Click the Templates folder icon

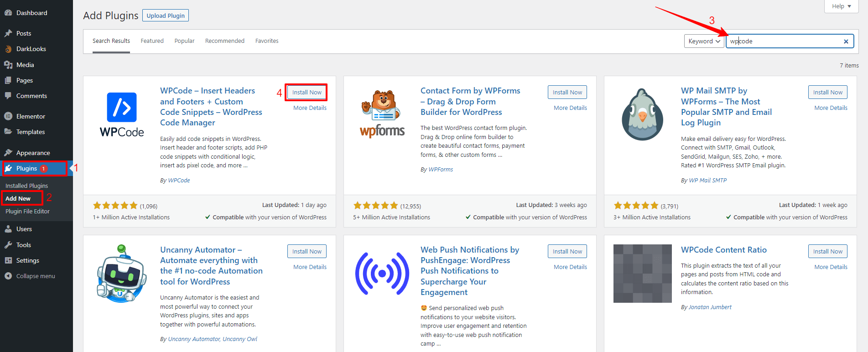[x=8, y=132]
